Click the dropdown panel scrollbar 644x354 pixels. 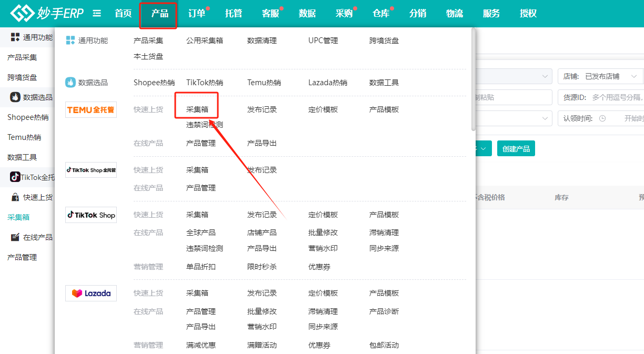click(474, 79)
